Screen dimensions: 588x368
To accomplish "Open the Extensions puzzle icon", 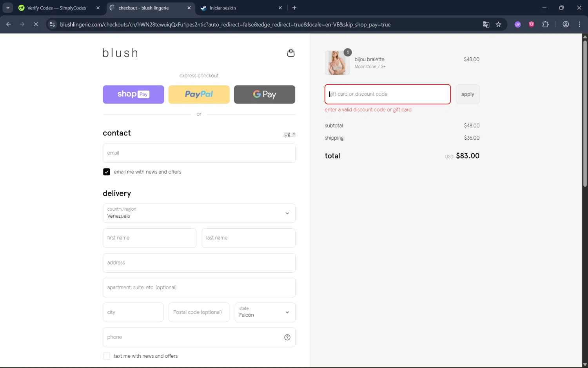I will pyautogui.click(x=545, y=24).
